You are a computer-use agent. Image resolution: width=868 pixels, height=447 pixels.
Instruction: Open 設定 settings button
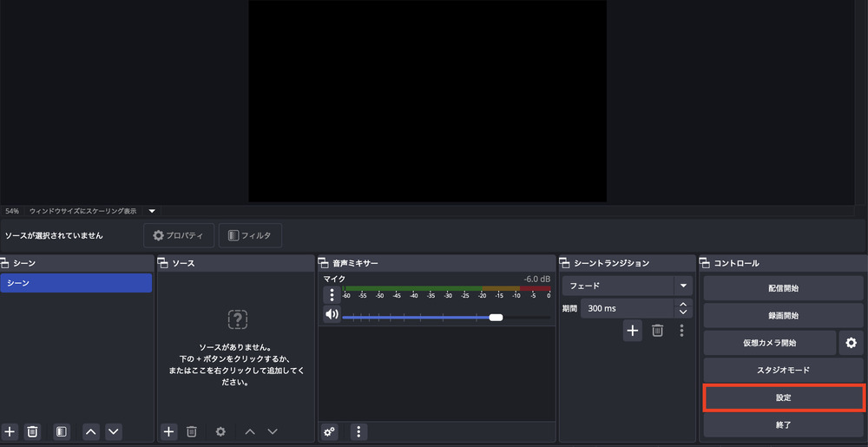coord(783,398)
